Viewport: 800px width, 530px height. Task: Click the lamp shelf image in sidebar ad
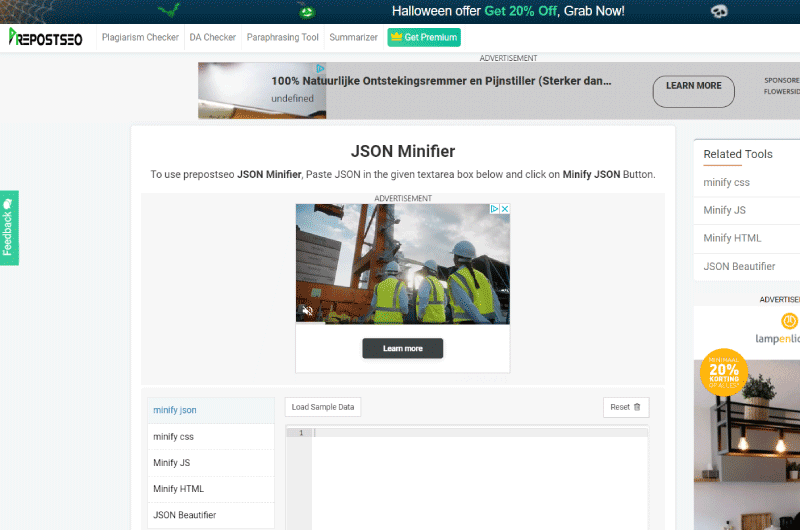[747, 445]
